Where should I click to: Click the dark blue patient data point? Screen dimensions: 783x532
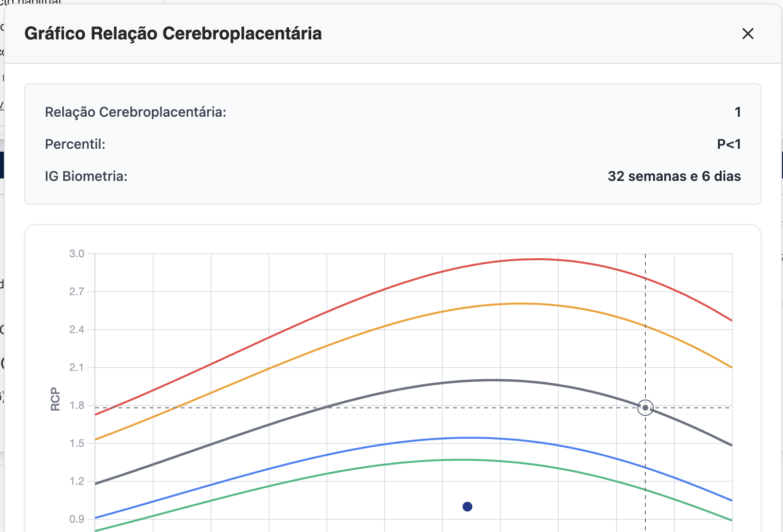pyautogui.click(x=467, y=507)
